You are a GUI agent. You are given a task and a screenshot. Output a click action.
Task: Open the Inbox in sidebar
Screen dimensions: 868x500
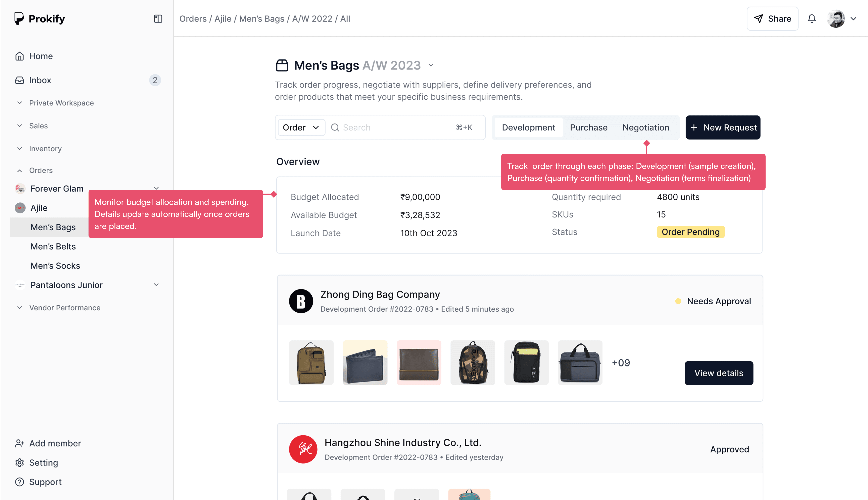[40, 80]
